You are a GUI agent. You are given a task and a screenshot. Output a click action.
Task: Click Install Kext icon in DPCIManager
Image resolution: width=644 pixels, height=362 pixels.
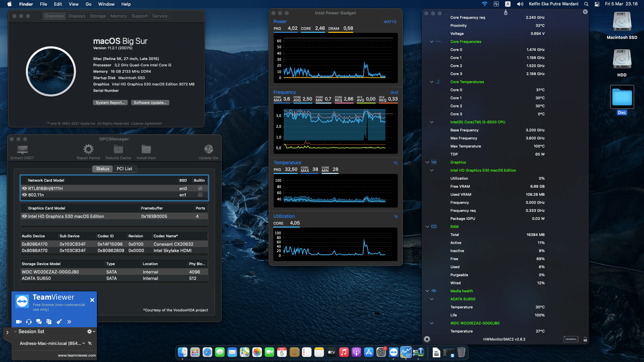(146, 149)
